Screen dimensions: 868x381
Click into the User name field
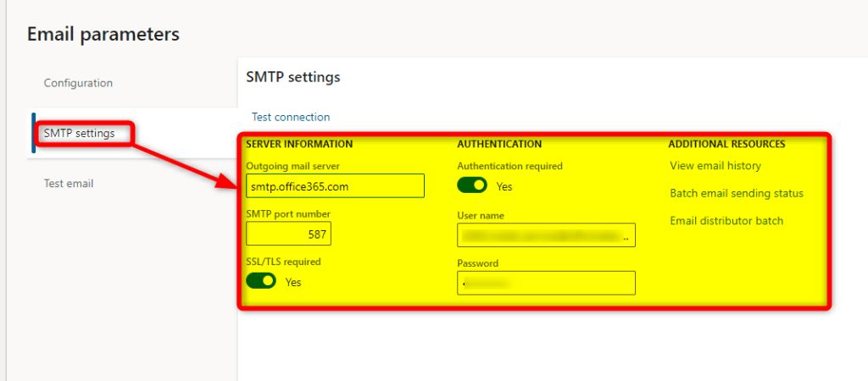546,235
